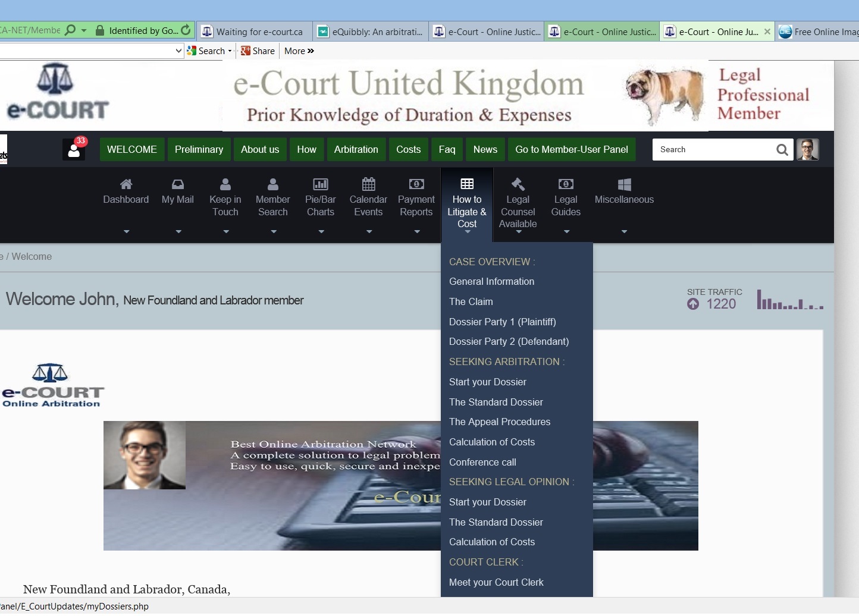This screenshot has width=859, height=616.
Task: Expand the Member Search dropdown arrow
Action: point(274,231)
